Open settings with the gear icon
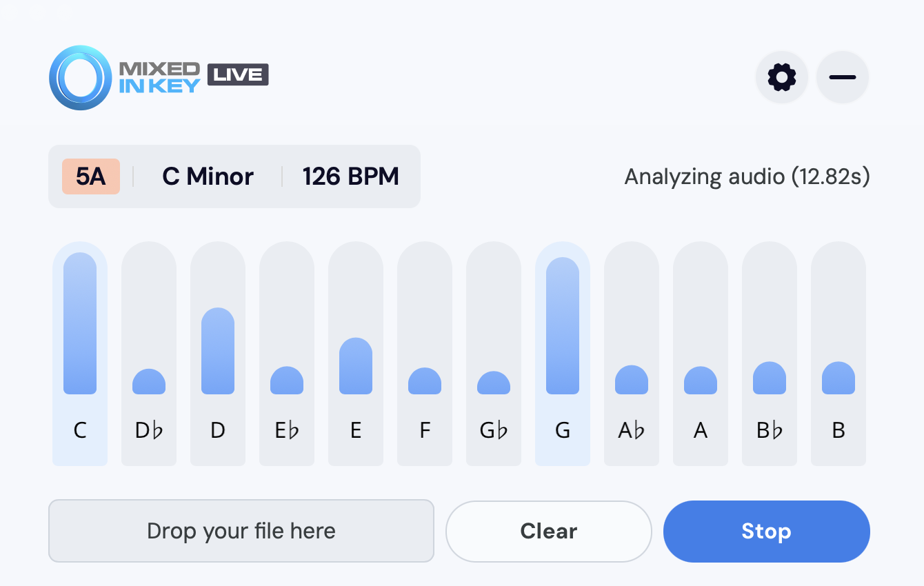Viewport: 924px width, 586px height. click(x=781, y=77)
